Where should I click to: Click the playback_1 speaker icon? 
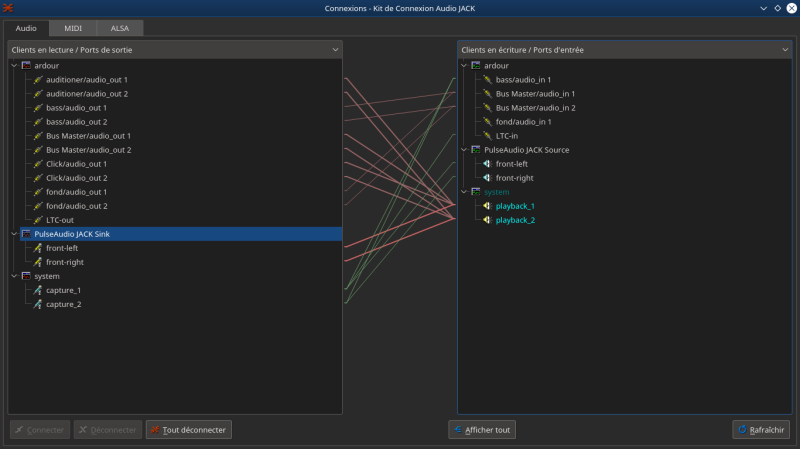point(487,206)
